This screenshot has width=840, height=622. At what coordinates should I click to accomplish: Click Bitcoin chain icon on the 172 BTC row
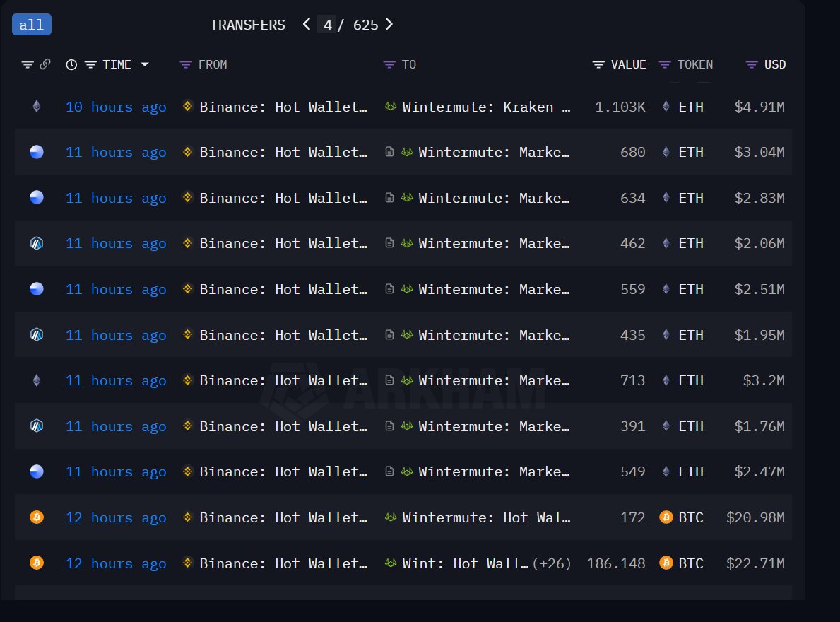click(37, 517)
